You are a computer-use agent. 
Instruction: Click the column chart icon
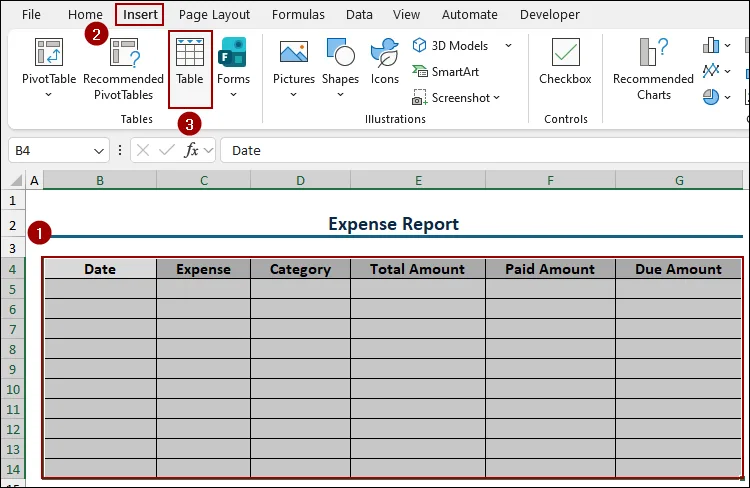(711, 45)
